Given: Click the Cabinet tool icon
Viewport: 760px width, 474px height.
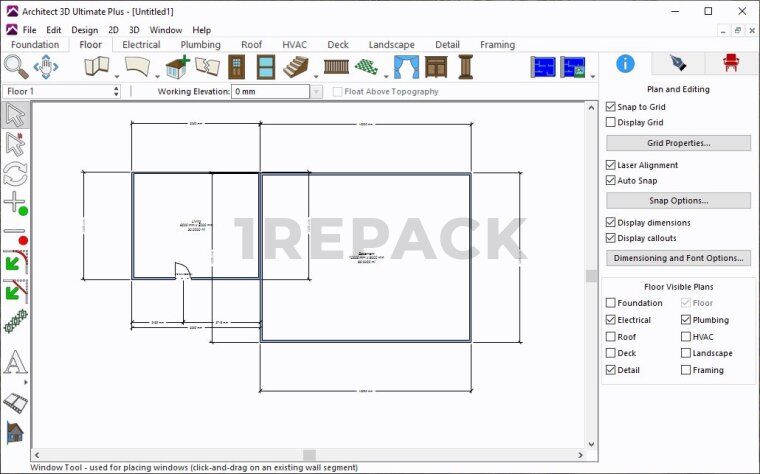Looking at the screenshot, I should click(436, 67).
